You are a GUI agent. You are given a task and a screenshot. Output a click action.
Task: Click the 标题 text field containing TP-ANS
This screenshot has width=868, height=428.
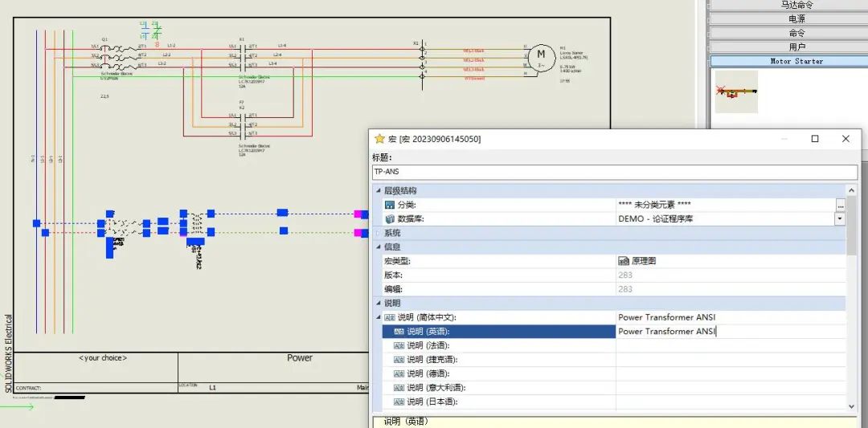pos(615,172)
